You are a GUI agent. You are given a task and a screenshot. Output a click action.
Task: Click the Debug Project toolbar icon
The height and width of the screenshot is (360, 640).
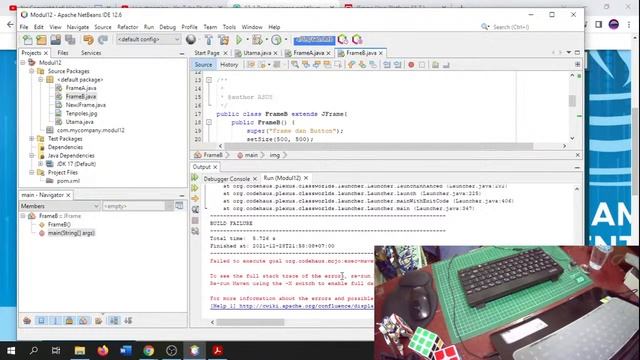click(x=257, y=40)
